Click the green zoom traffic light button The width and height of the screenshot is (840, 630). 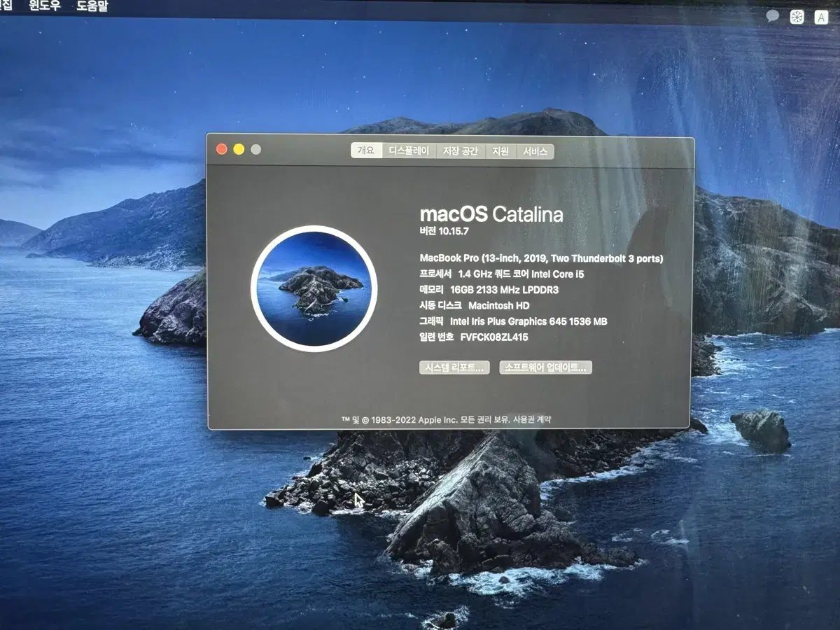pos(257,149)
